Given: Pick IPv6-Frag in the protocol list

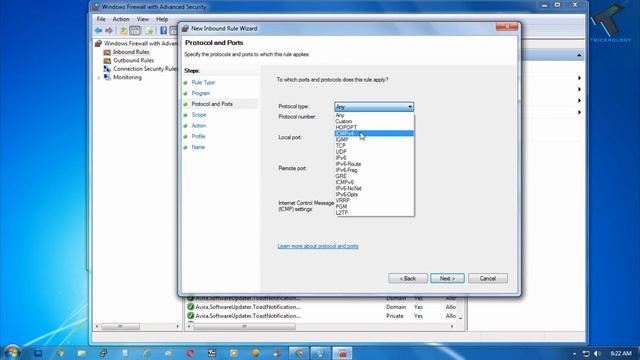Looking at the screenshot, I should pos(374,170).
